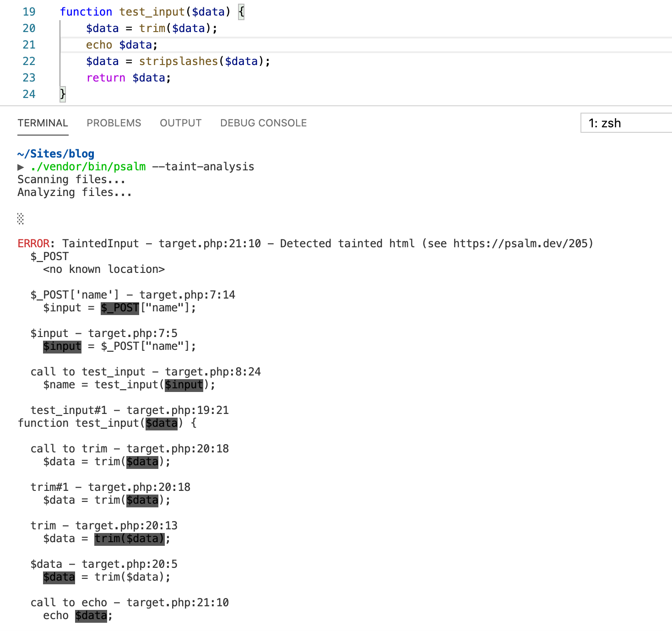672x631 pixels.
Task: Click the '--taint-analysis' flag in terminal
Action: point(203,166)
